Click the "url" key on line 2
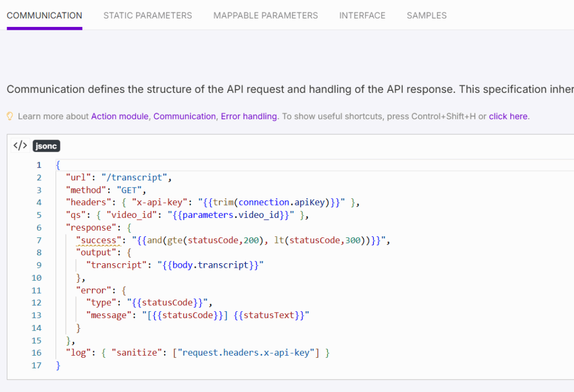The width and height of the screenshot is (574, 392). 78,178
